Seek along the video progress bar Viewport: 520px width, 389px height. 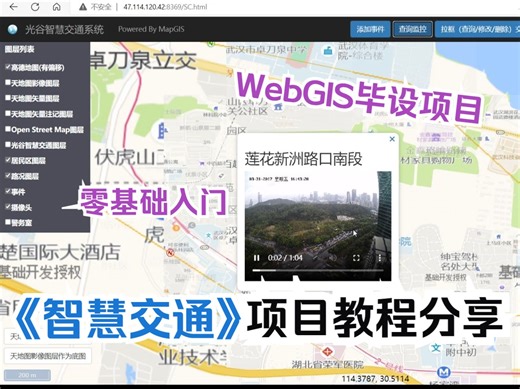pos(318,270)
